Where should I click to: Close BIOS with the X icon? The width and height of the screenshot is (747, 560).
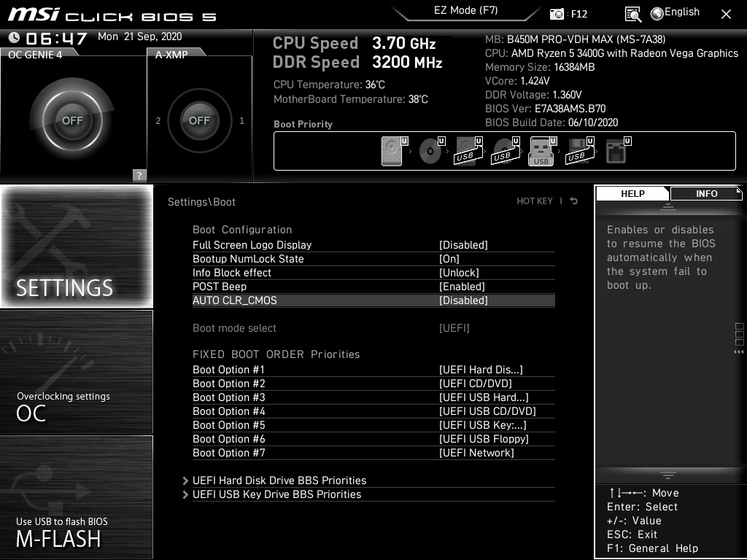726,15
